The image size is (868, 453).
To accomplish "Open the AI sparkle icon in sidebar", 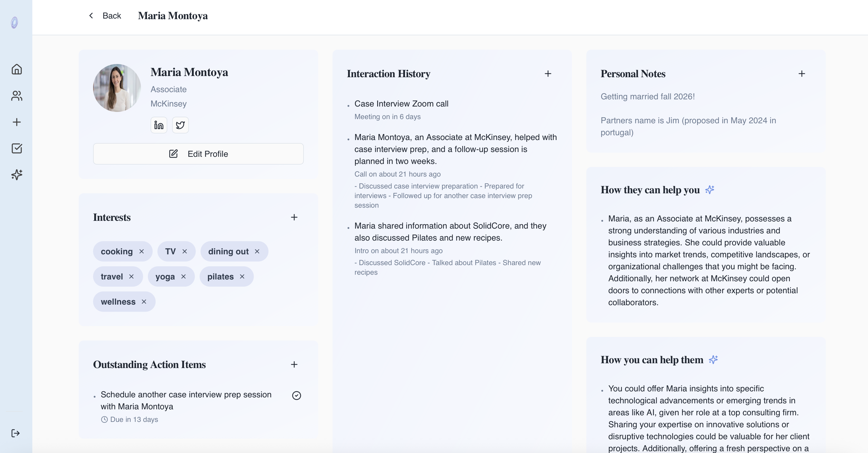I will coord(16,174).
